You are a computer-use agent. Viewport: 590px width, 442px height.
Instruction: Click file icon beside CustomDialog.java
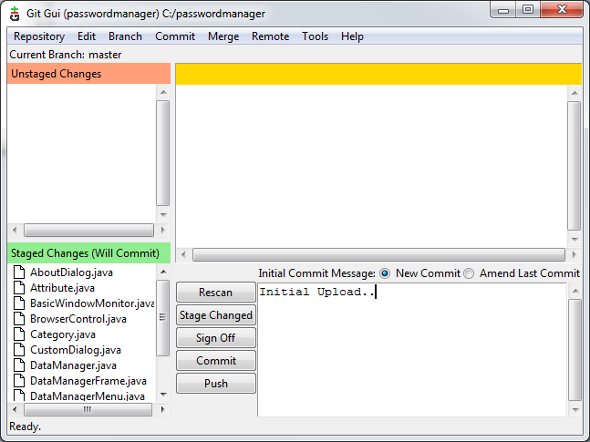point(19,349)
